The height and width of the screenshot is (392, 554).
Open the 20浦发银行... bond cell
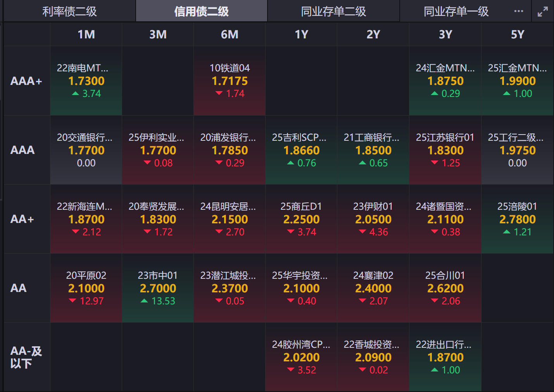click(230, 150)
